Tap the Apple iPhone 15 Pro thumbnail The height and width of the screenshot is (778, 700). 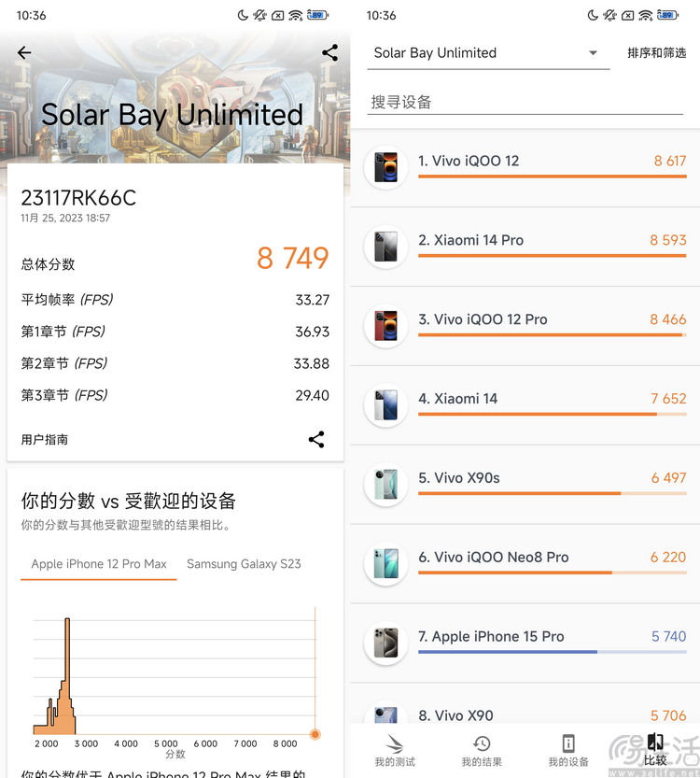[385, 643]
